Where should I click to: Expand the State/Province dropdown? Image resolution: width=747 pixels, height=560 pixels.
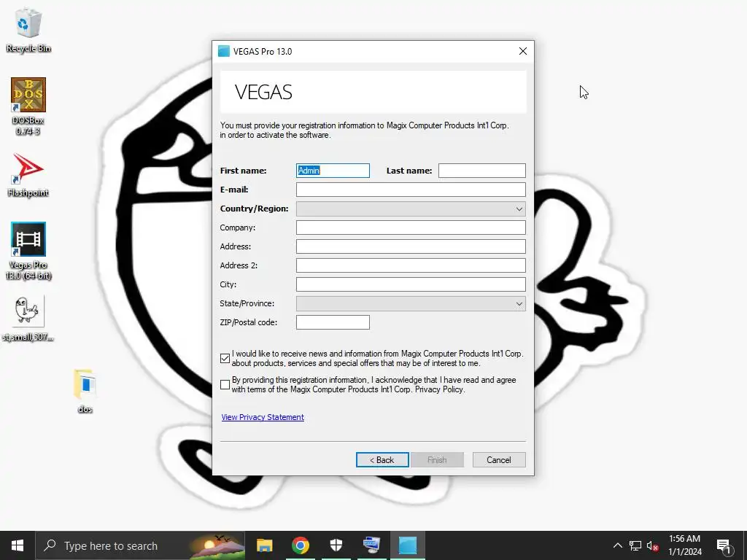click(411, 303)
